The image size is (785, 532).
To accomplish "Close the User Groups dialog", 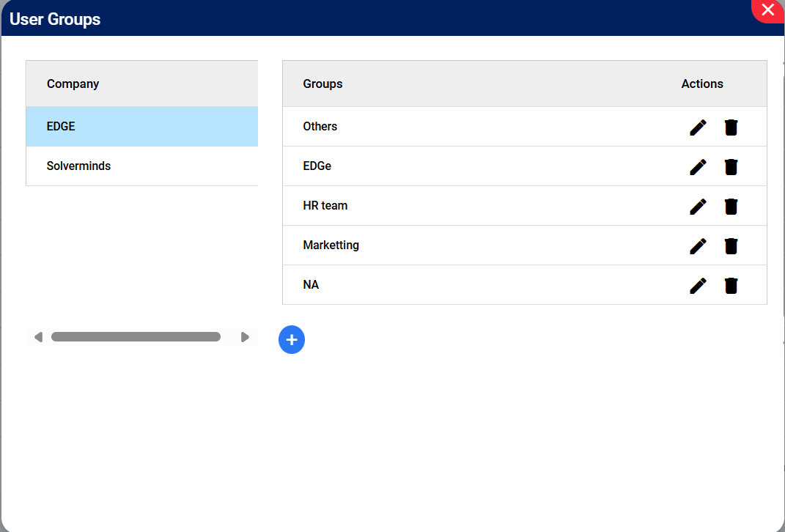I will [x=767, y=10].
